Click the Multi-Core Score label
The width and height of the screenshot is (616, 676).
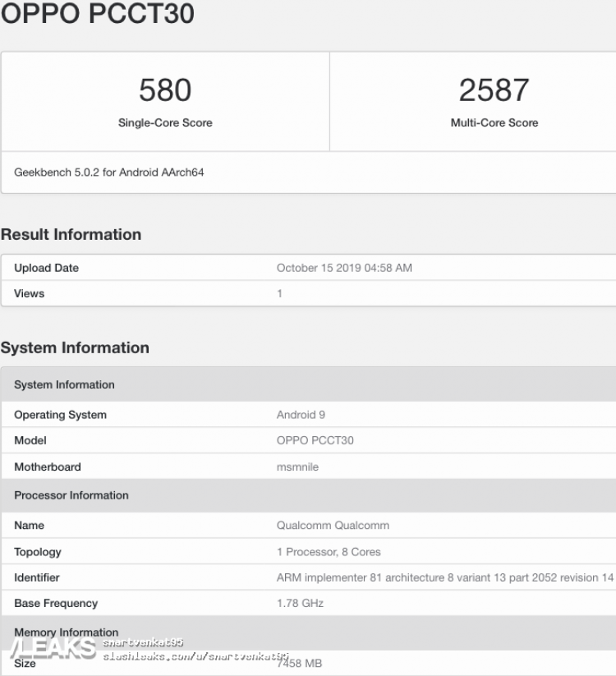(x=494, y=123)
